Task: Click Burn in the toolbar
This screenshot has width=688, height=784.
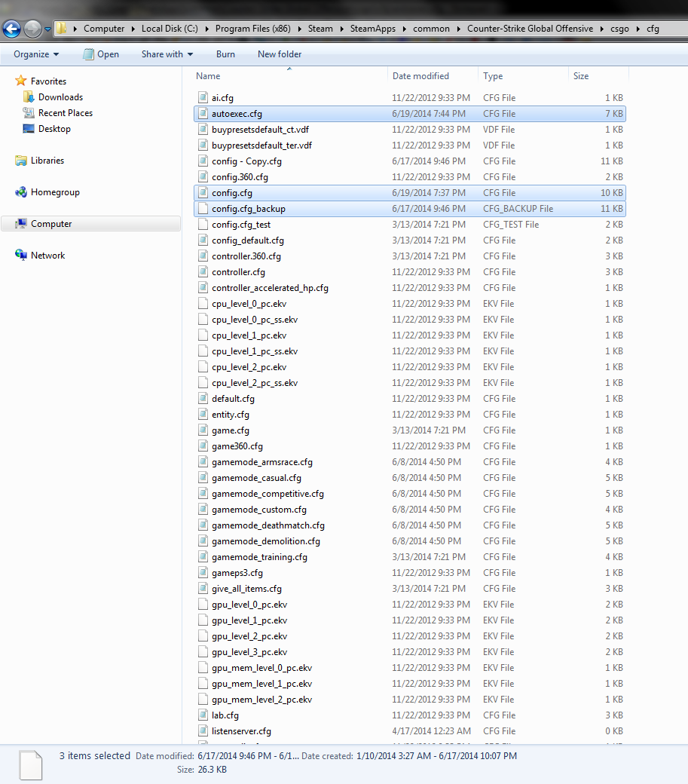Action: click(225, 54)
